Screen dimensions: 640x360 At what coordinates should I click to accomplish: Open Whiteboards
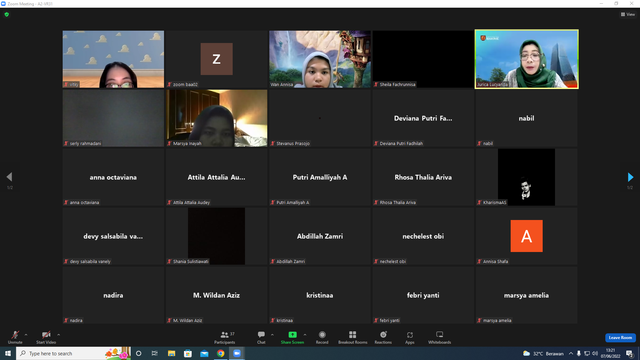coord(440,337)
